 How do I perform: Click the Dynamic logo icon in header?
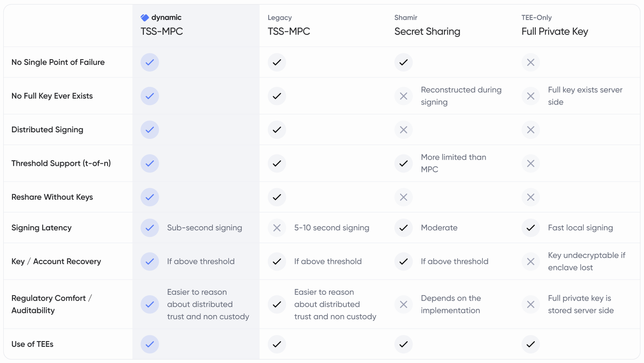[x=145, y=17]
